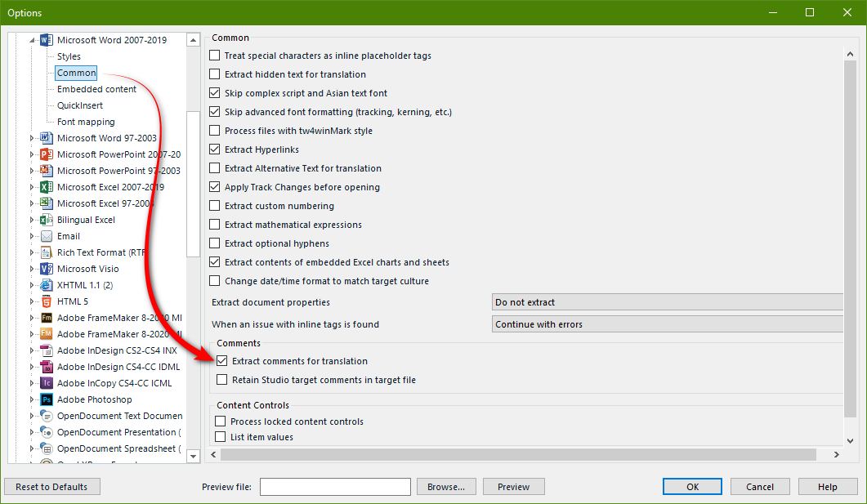Click the HTML 5 shield icon

pos(47,301)
